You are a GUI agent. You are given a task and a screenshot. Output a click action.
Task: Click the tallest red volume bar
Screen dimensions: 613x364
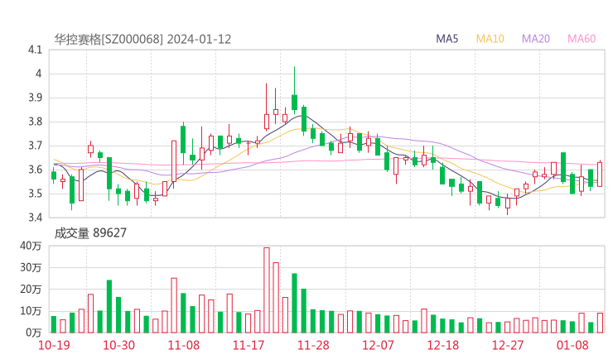coord(267,290)
